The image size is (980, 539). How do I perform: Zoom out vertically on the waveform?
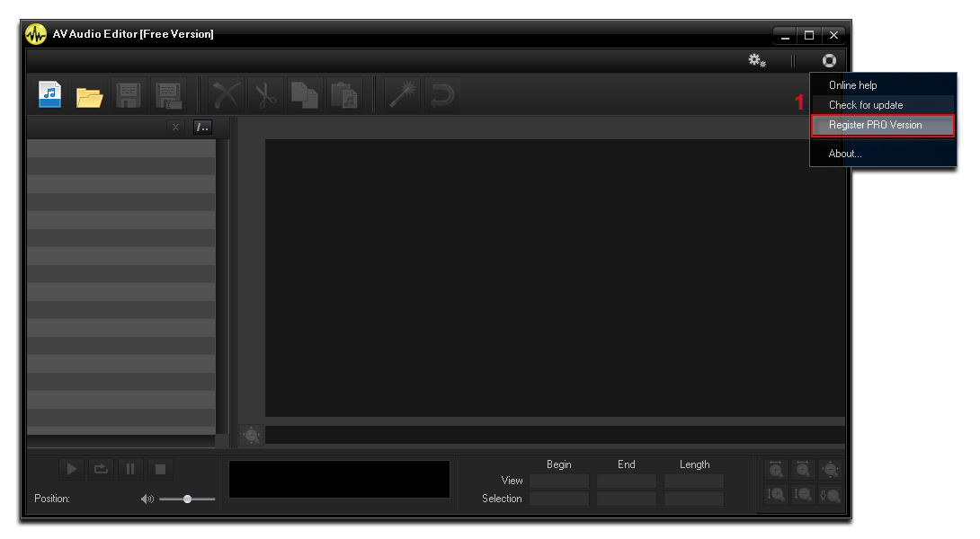pyautogui.click(x=802, y=494)
